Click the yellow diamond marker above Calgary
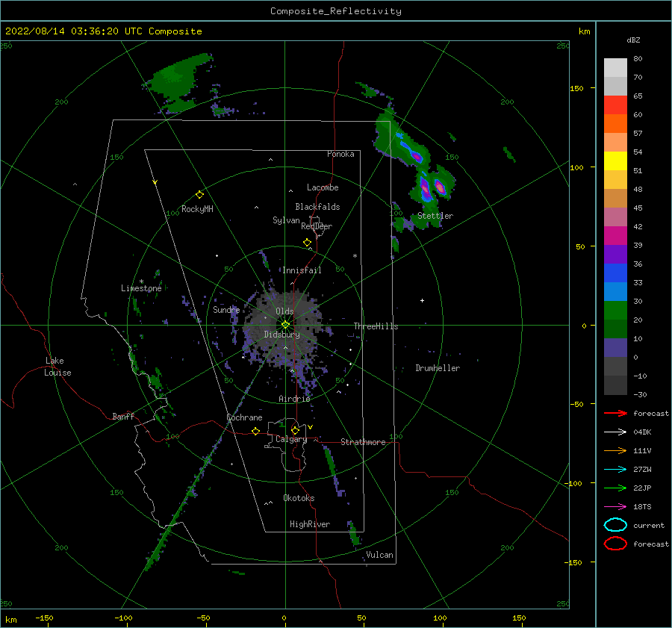 (x=295, y=430)
